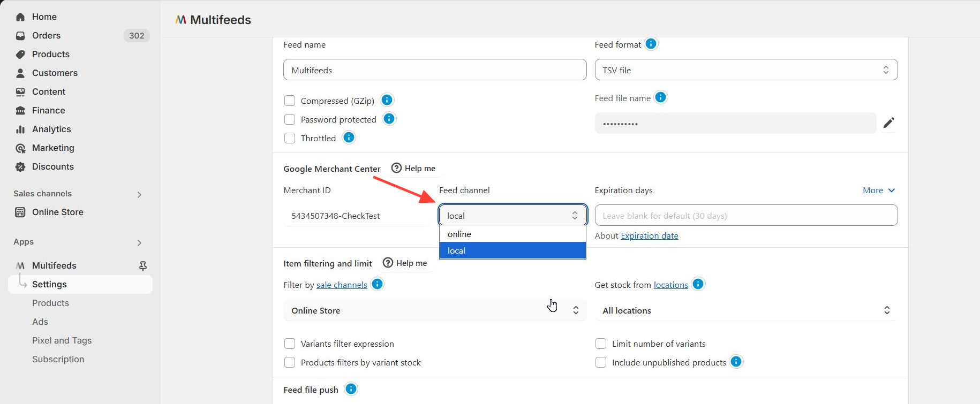The height and width of the screenshot is (404, 980).
Task: Open the Expiration date link
Action: click(649, 236)
